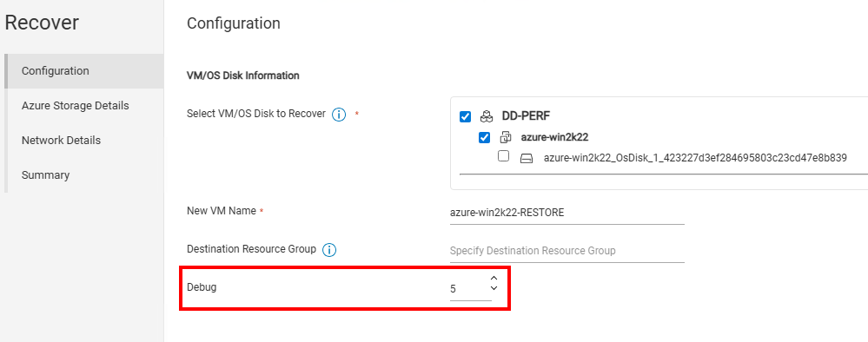Click the Configuration page heading
Viewport: 868px width, 342px height.
pyautogui.click(x=234, y=23)
